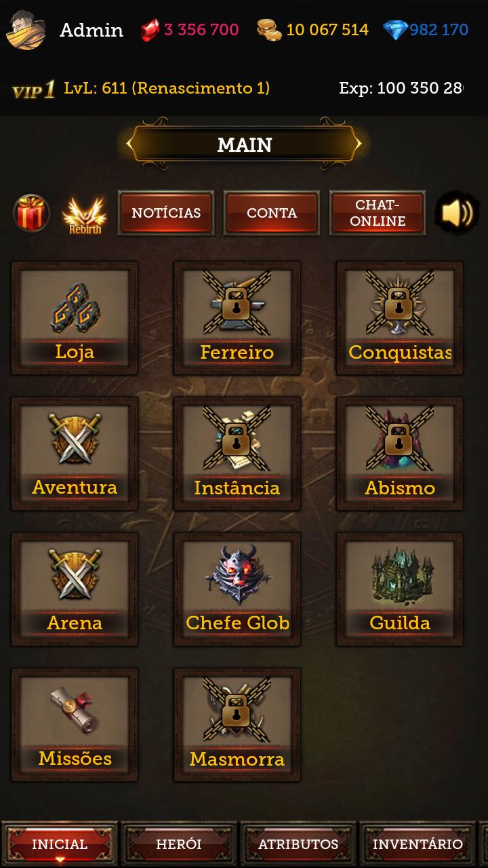Mute sound with the speaker icon
488x868 pixels.
point(457,213)
